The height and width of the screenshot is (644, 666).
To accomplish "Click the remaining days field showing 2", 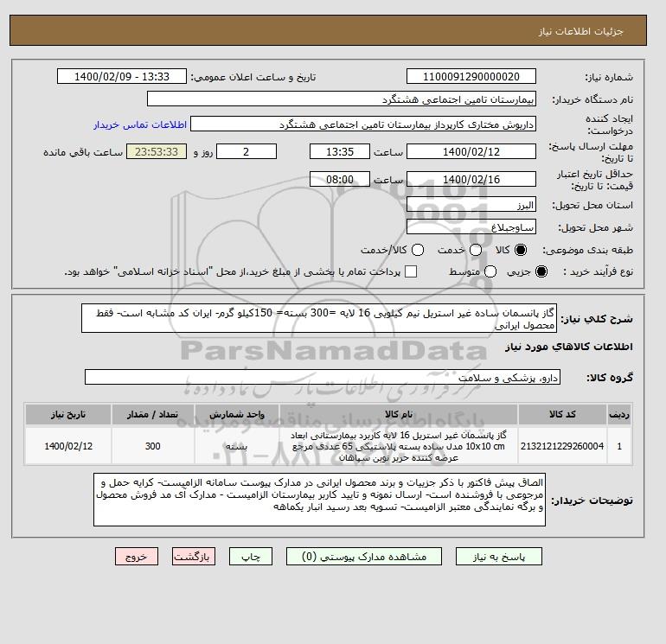I will pos(247,152).
